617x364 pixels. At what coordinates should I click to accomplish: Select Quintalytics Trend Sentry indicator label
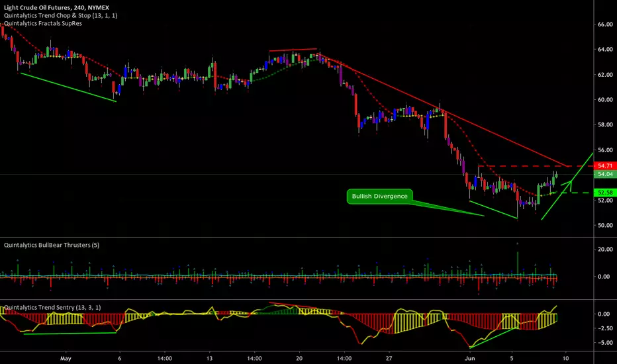(52, 307)
